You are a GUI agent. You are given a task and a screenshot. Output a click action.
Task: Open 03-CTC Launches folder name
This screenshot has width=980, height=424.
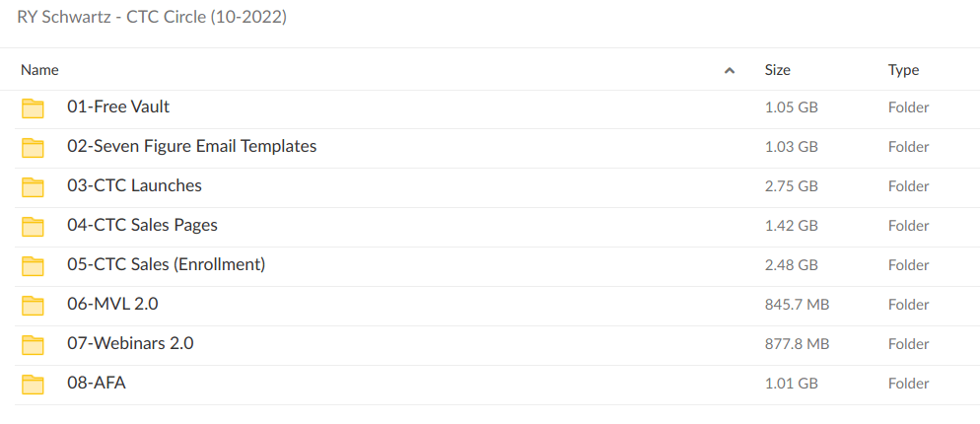pyautogui.click(x=134, y=185)
